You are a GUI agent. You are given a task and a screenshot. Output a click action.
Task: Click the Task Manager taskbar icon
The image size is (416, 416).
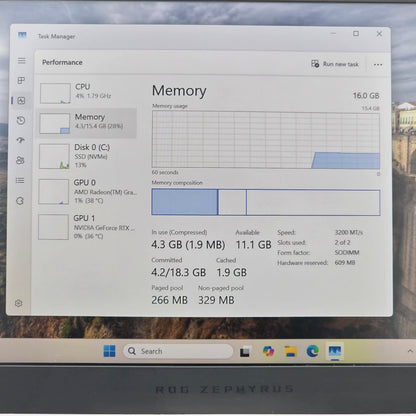pyautogui.click(x=335, y=351)
